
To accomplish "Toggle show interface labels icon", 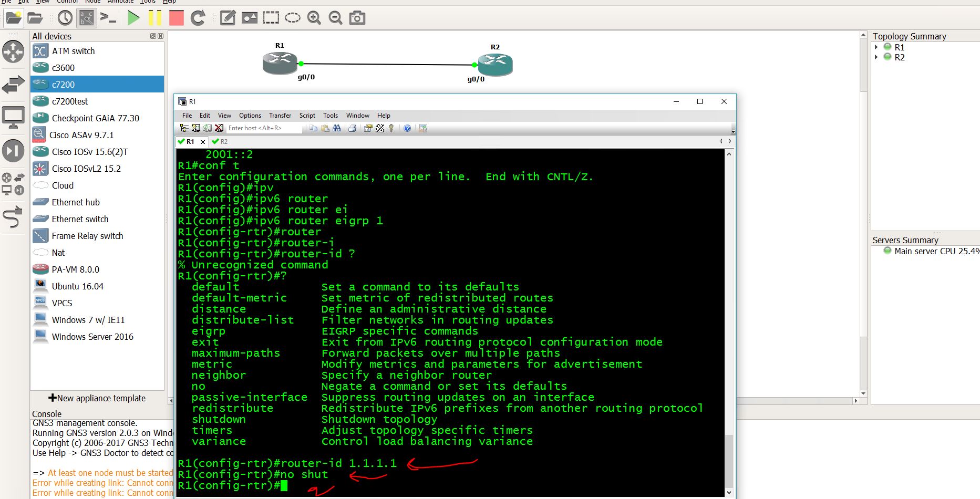I will 87,18.
